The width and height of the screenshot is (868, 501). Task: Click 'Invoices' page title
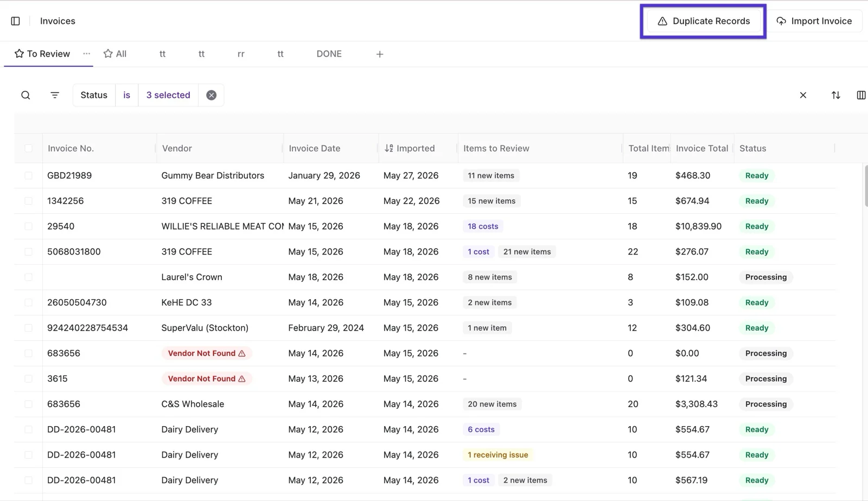(58, 21)
